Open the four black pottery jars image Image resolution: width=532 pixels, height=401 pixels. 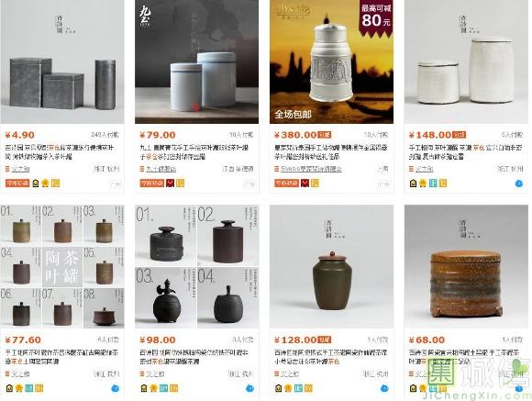(197, 266)
